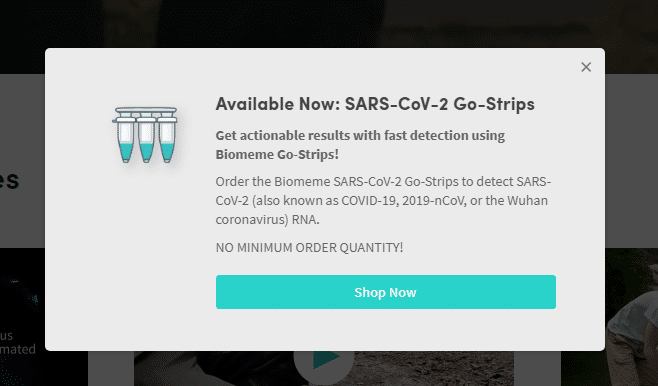The height and width of the screenshot is (386, 658).
Task: Click the "Order the Biomeme SARS-CoV-2" paragraph
Action: 383,200
